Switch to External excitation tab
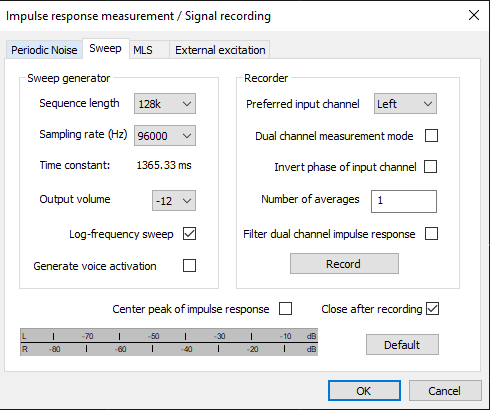 (x=220, y=50)
